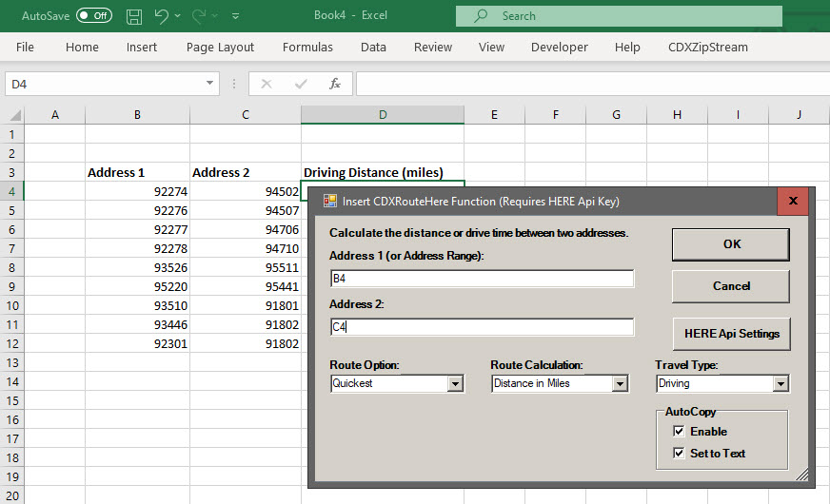Select cell containing 94507
The width and height of the screenshot is (830, 504).
pyautogui.click(x=245, y=210)
